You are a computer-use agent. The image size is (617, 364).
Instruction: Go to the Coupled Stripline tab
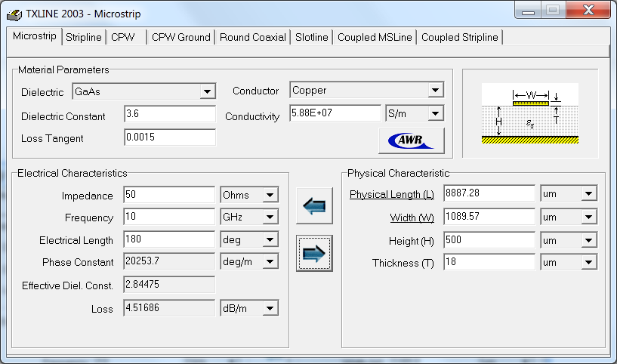[460, 38]
